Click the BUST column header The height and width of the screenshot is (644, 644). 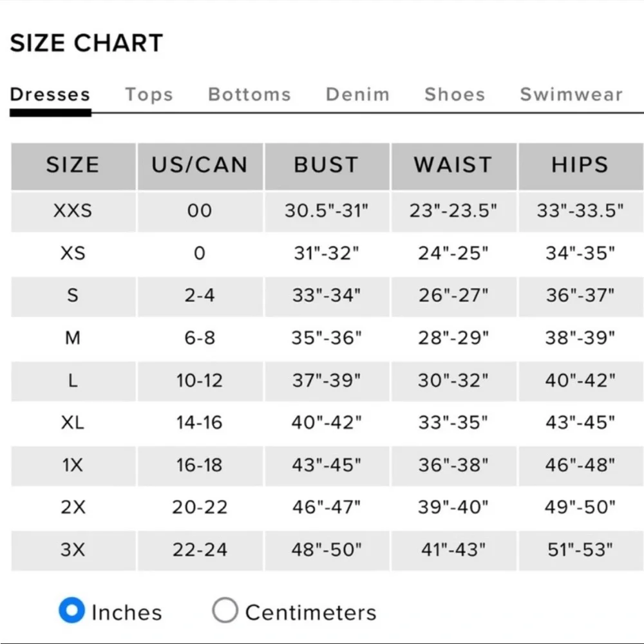pyautogui.click(x=327, y=166)
